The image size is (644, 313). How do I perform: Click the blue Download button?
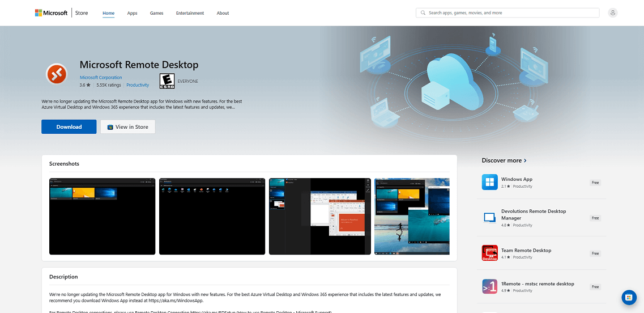pyautogui.click(x=69, y=126)
